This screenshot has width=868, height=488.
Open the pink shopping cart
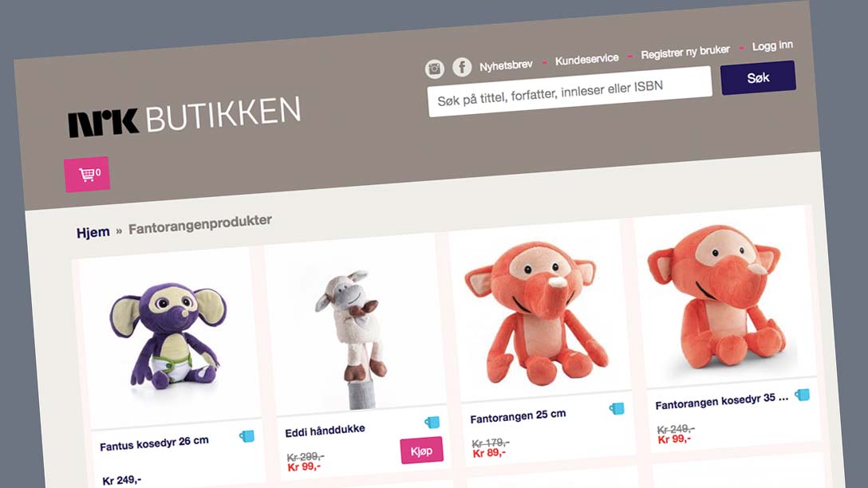(87, 175)
